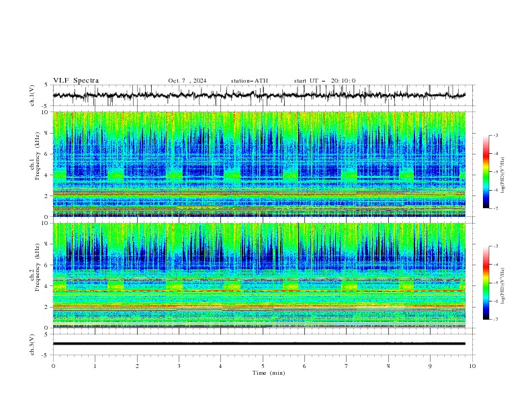Click the 'station=ATH' label
The image size is (532, 411).
(x=249, y=81)
